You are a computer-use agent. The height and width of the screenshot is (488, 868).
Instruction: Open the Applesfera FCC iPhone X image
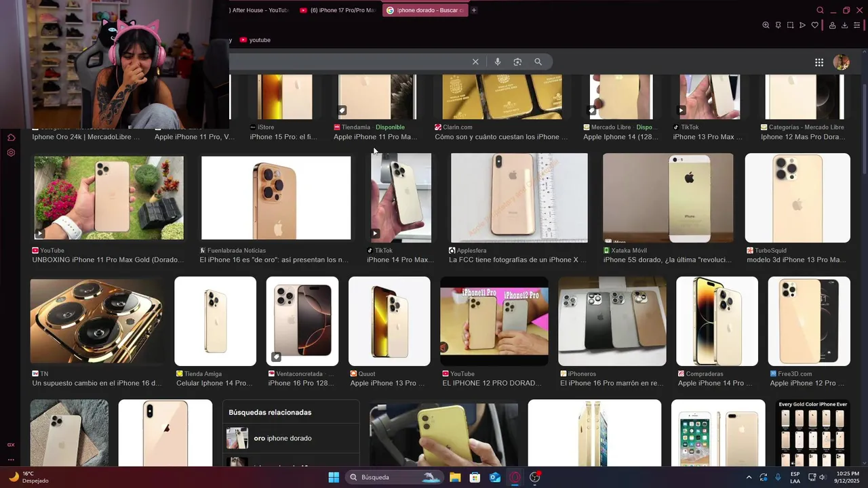pyautogui.click(x=519, y=197)
